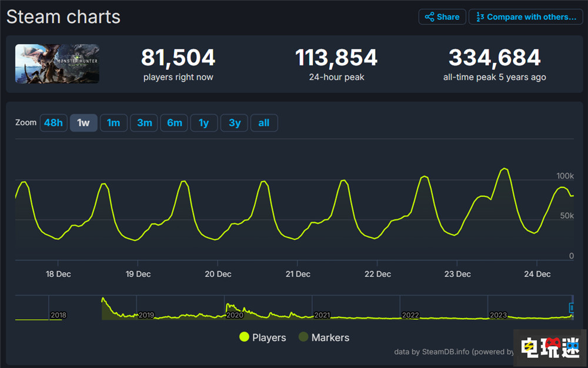The height and width of the screenshot is (368, 588).
Task: Click the highest peak after 23 Dec
Action: click(x=504, y=169)
